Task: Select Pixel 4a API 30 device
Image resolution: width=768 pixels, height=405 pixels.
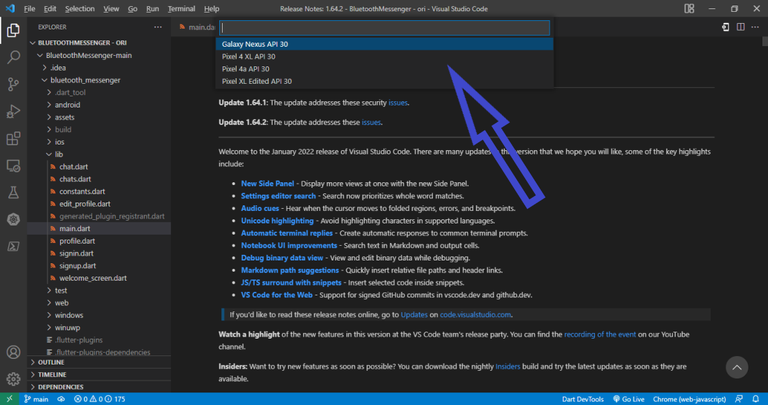Action: (384, 69)
